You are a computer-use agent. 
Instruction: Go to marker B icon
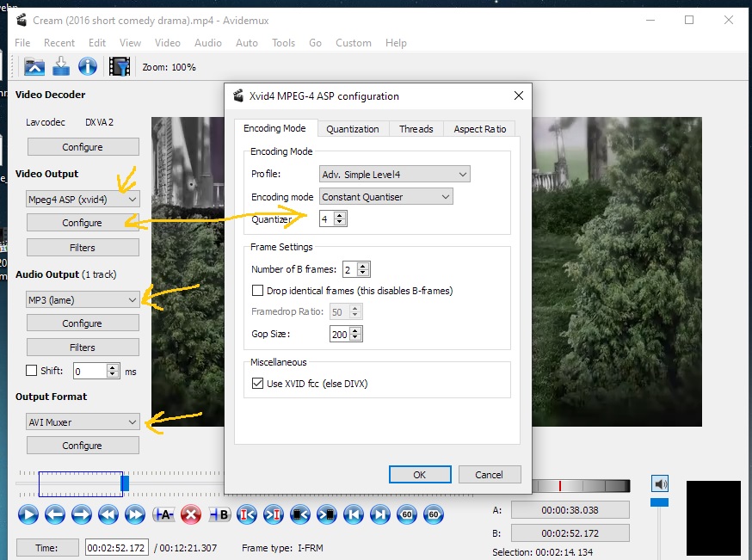[x=274, y=515]
